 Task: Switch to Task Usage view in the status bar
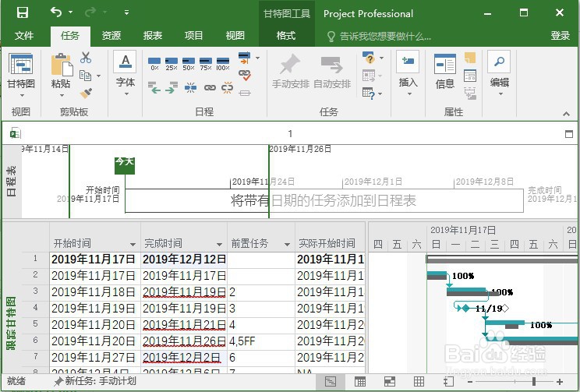(360, 382)
